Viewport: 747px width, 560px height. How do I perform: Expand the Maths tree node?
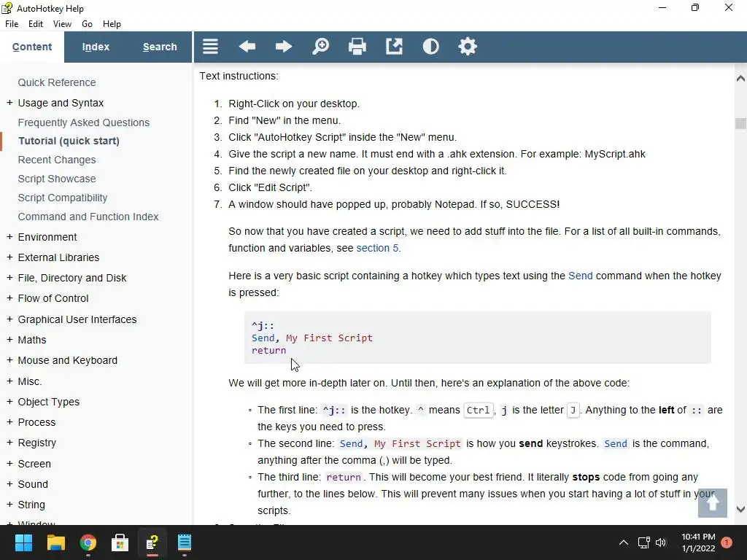(x=9, y=340)
